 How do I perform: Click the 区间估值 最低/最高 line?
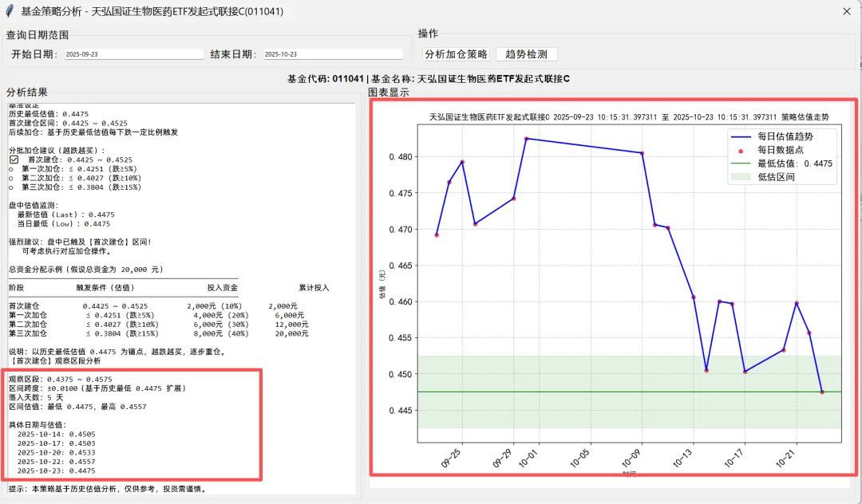tap(77, 407)
